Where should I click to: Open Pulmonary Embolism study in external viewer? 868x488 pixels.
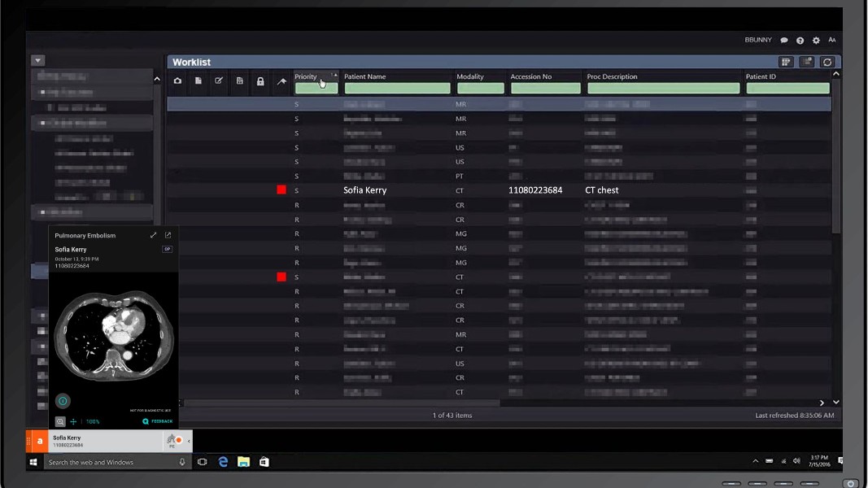click(168, 236)
